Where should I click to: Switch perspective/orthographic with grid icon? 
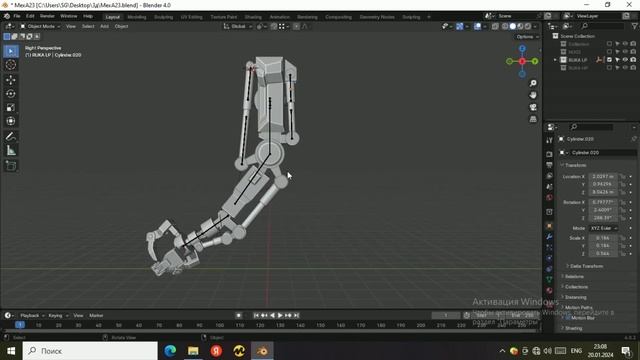pyautogui.click(x=533, y=119)
